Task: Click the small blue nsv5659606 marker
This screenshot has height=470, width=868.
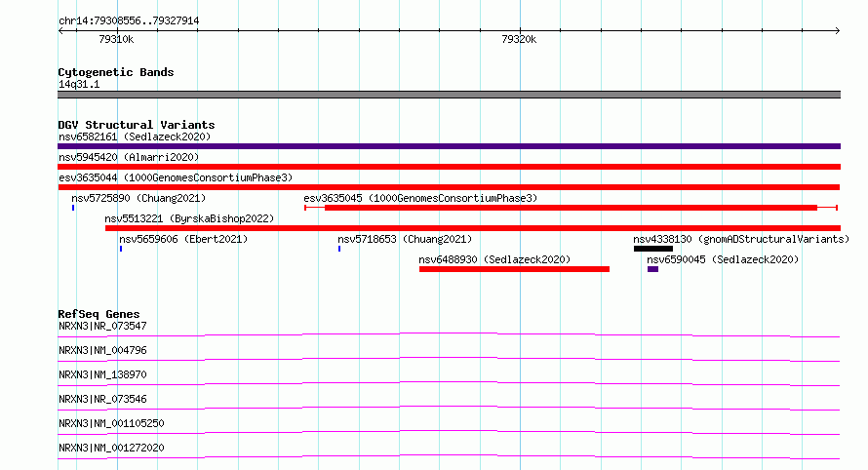Action: tap(121, 249)
